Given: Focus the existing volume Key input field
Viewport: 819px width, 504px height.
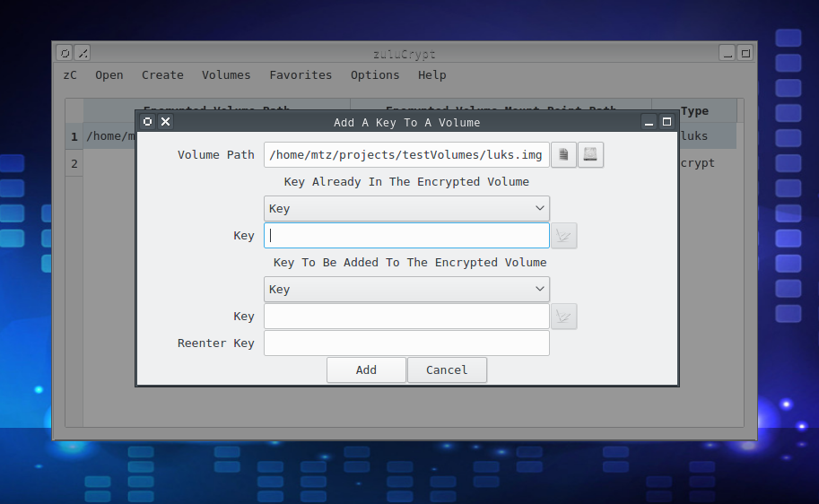Looking at the screenshot, I should pyautogui.click(x=406, y=236).
